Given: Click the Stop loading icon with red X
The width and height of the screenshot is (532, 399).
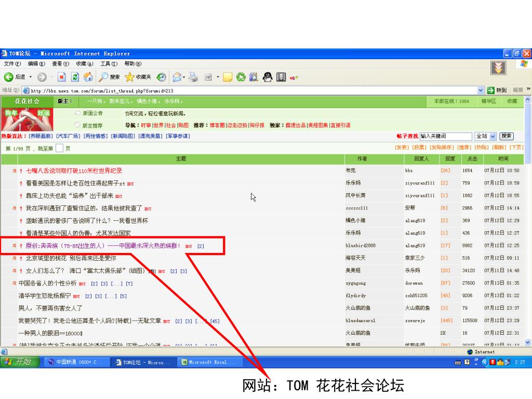Looking at the screenshot, I should [x=61, y=77].
